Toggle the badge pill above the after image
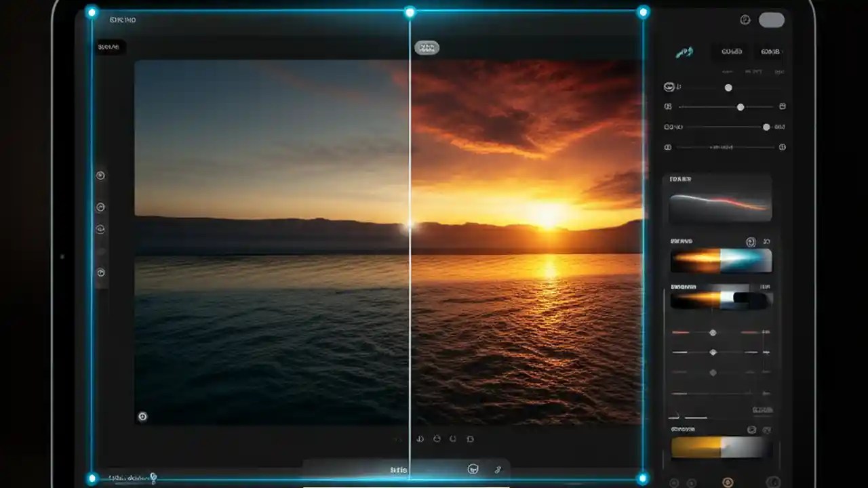The image size is (868, 488). [425, 47]
